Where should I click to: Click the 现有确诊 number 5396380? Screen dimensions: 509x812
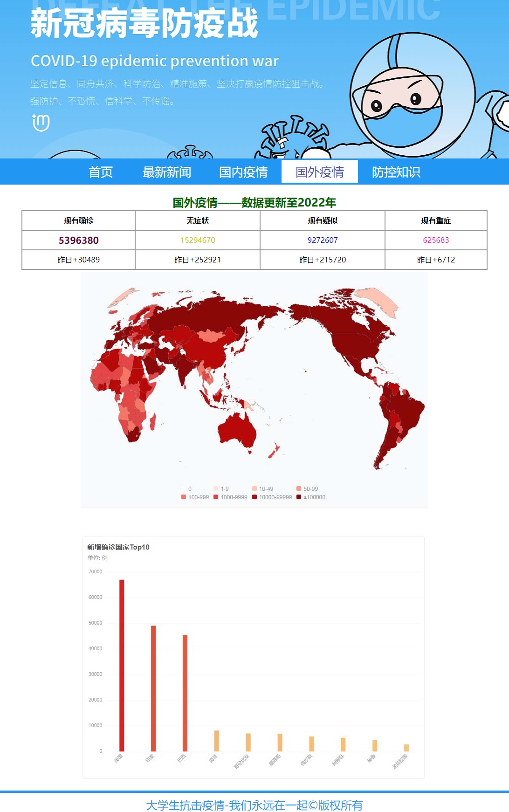(78, 240)
